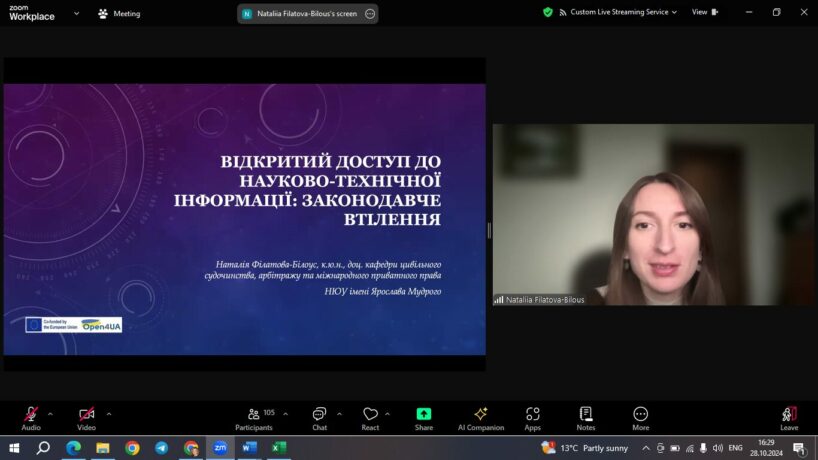818x460 pixels.
Task: Expand the audio options caret
Action: click(x=50, y=413)
